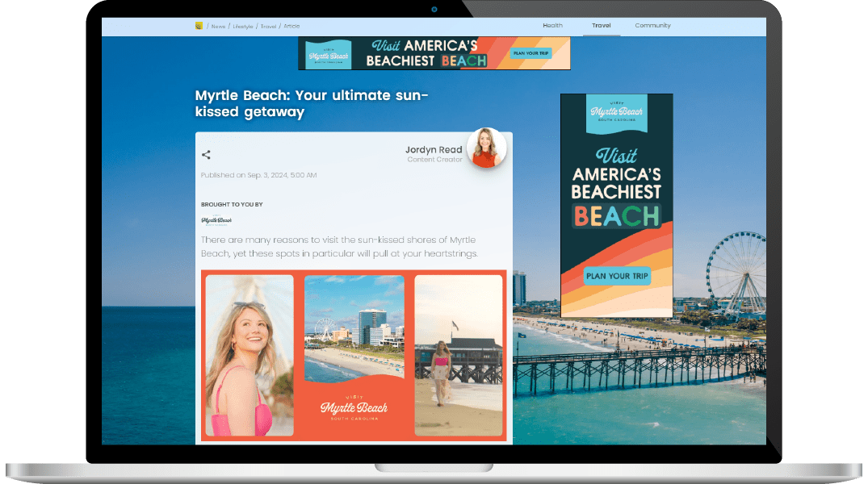Viewport: 868px width, 484px height.
Task: Click Plan Your Trip in sidebar ad
Action: click(x=617, y=276)
